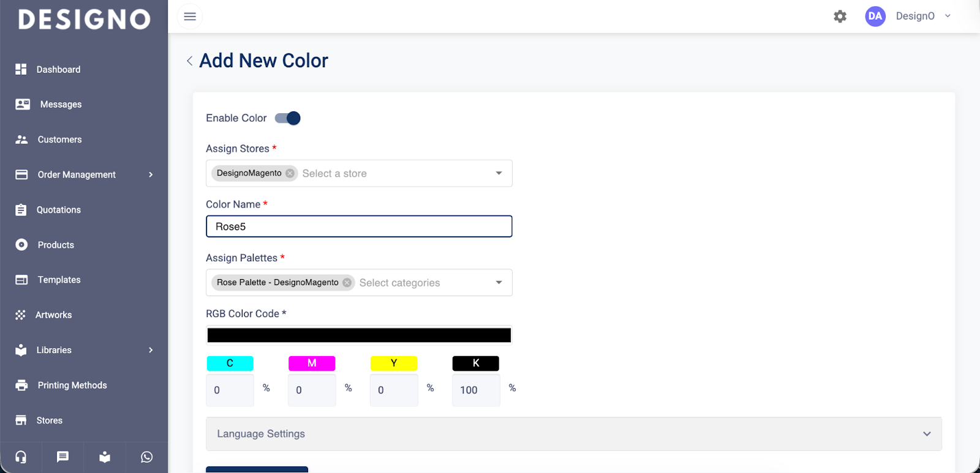The image size is (980, 473).
Task: Open Printing Methods in the sidebar
Action: pos(72,385)
